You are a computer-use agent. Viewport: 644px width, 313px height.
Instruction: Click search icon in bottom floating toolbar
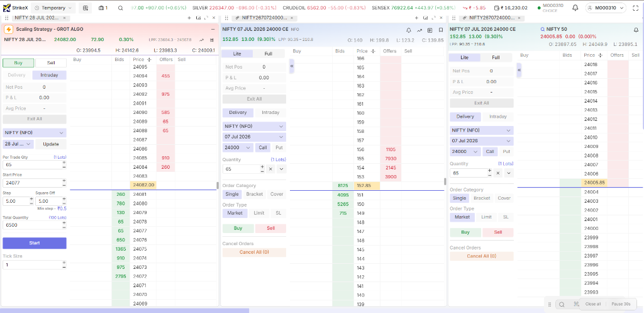coord(562,304)
